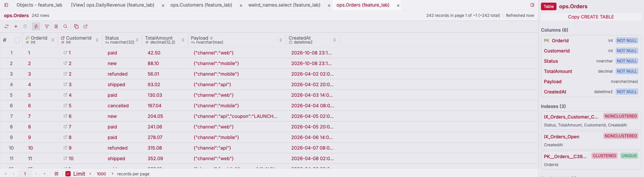644x177 pixels.
Task: Toggle the left sidebar panel icon
Action: click(x=6, y=5)
